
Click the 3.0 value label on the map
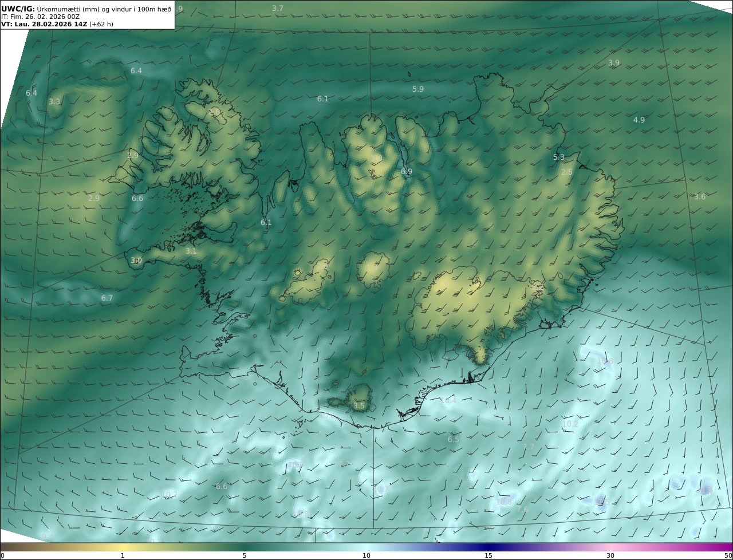(136, 260)
